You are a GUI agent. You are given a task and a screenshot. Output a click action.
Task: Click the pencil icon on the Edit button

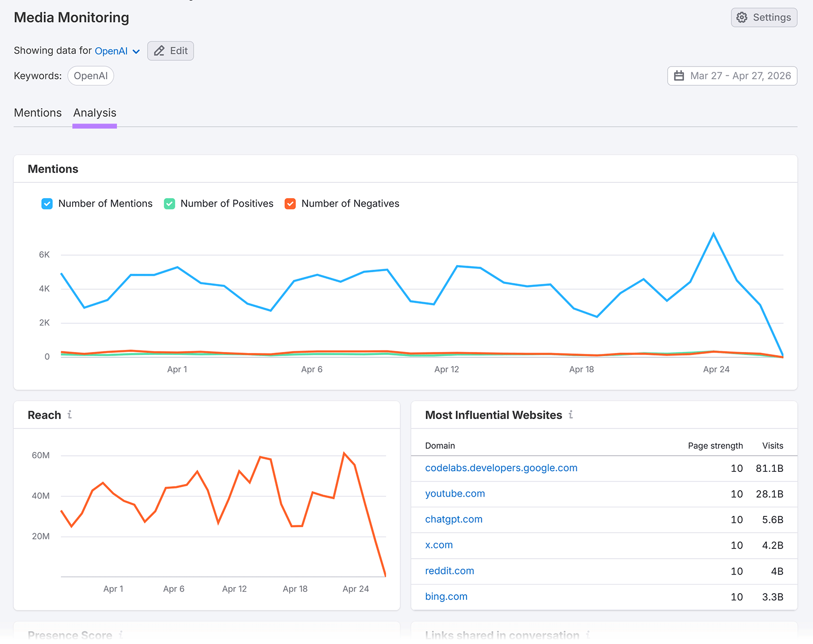[159, 51]
